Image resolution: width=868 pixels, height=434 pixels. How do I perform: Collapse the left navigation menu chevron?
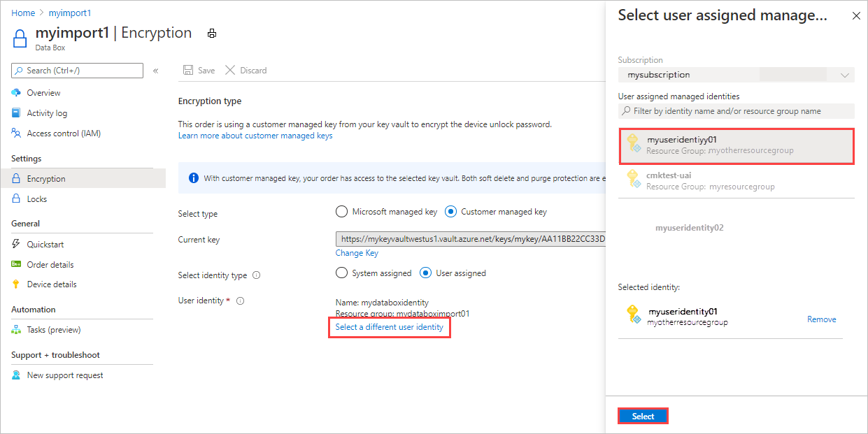tap(155, 71)
